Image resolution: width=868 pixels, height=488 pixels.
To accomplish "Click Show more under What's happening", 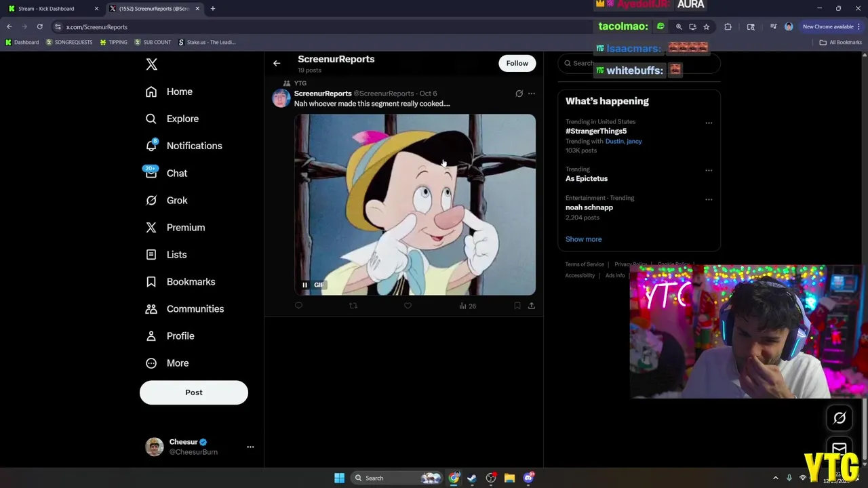I will (584, 239).
